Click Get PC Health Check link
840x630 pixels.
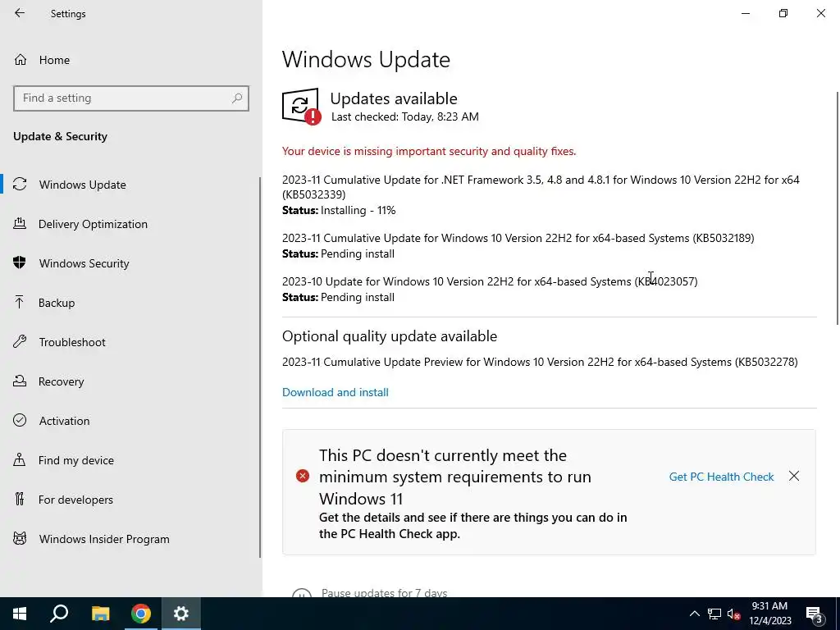[x=721, y=477]
